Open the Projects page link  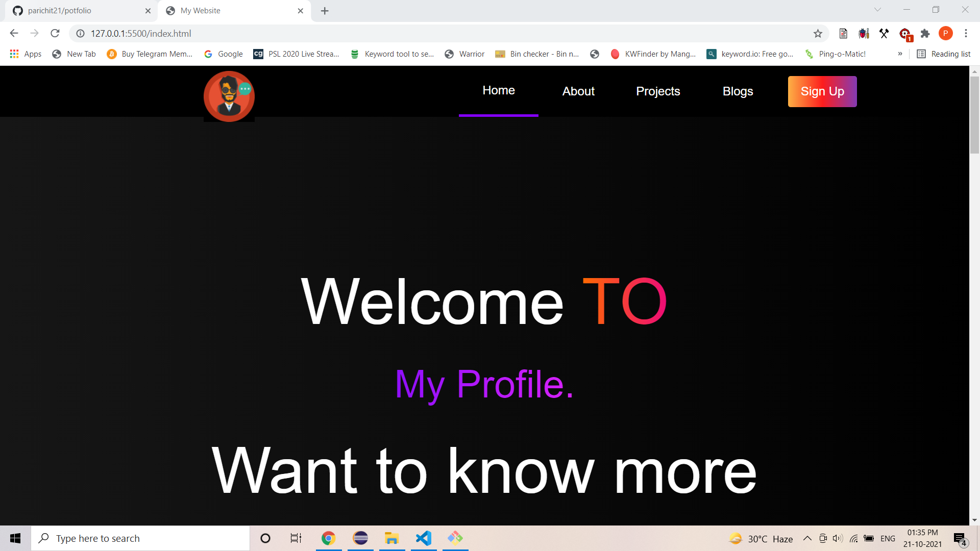(658, 91)
